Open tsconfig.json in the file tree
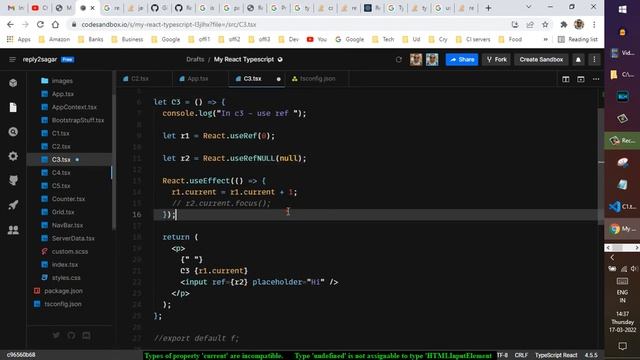The width and height of the screenshot is (640, 360). [63, 304]
